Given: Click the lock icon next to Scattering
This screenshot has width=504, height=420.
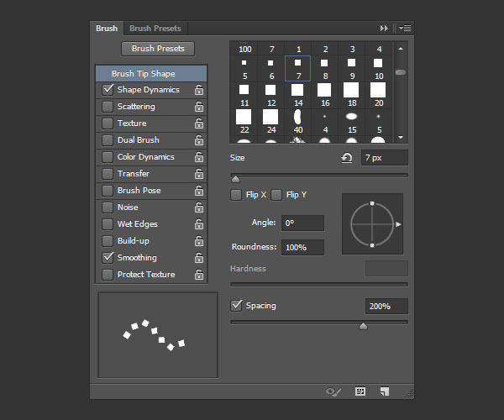Looking at the screenshot, I should tap(199, 107).
